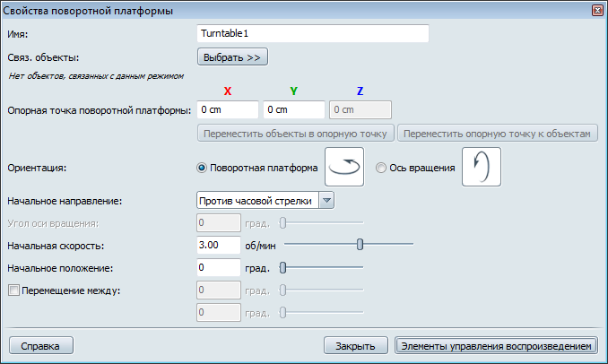Click the Имя field containing Turntable1

313,33
